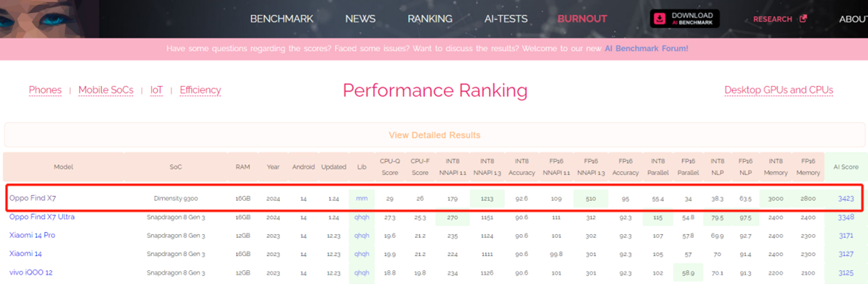Screen dimensions: 868x284
Task: Show the Mobile SoCs ranking
Action: tap(106, 90)
